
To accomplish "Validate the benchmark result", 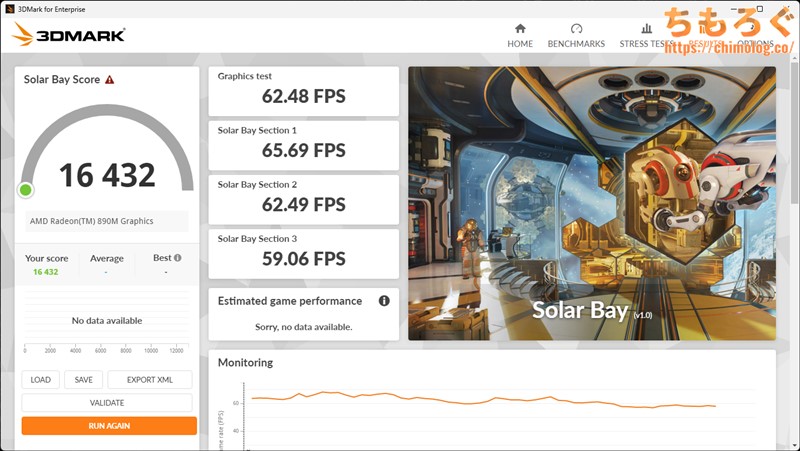I will point(107,403).
